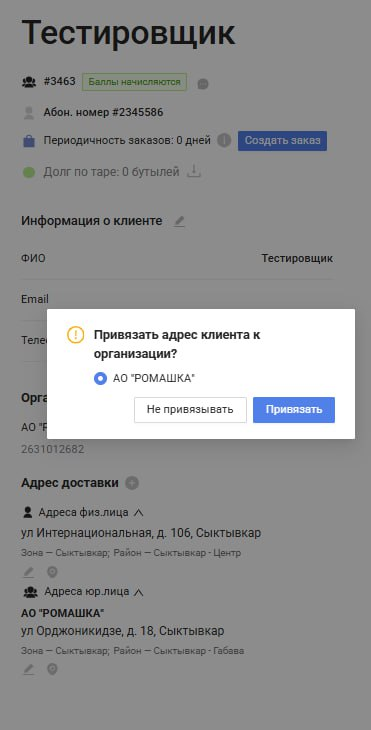
Task: Choose Не привязывать in the dialog
Action: (190, 410)
